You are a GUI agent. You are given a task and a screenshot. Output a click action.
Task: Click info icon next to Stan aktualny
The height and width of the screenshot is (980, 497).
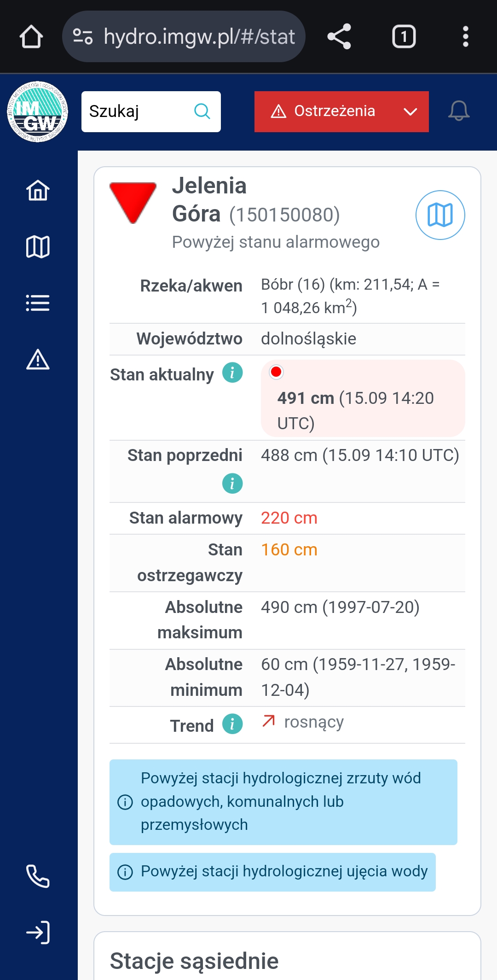(232, 373)
